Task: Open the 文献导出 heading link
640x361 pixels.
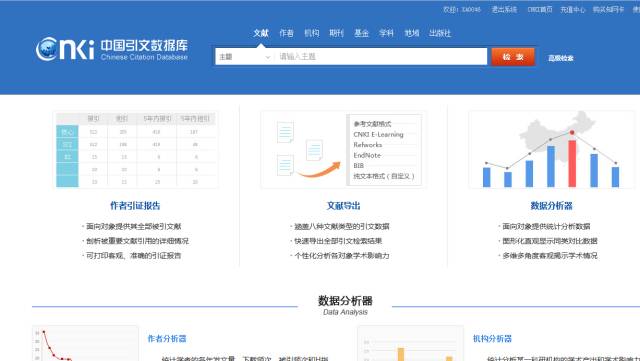Action: point(344,205)
